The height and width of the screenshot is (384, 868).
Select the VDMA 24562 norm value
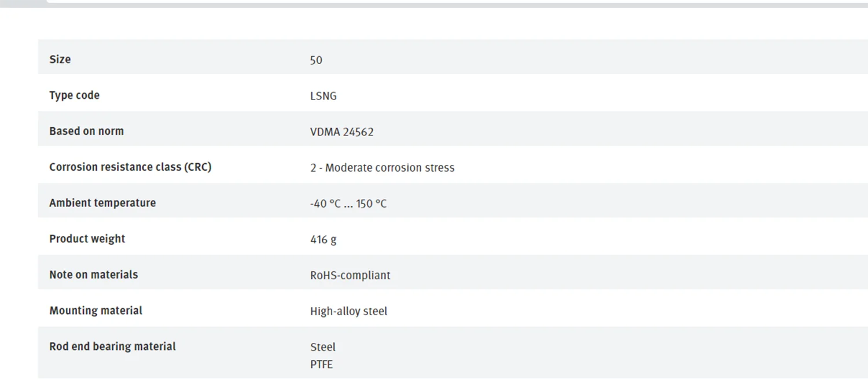[341, 132]
